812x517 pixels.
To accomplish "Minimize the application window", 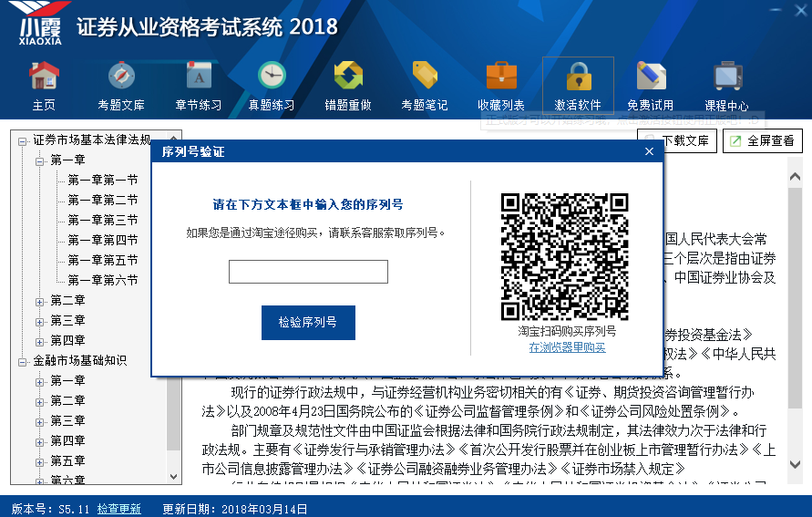I will (x=776, y=9).
